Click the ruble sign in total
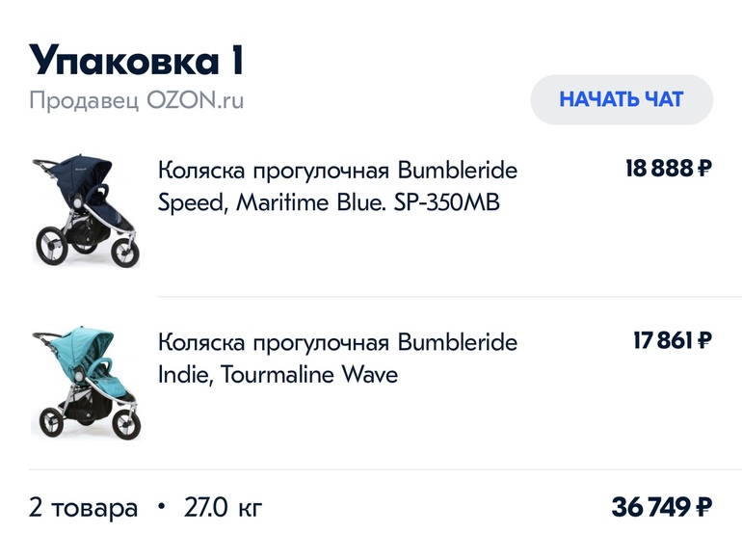 tap(703, 507)
